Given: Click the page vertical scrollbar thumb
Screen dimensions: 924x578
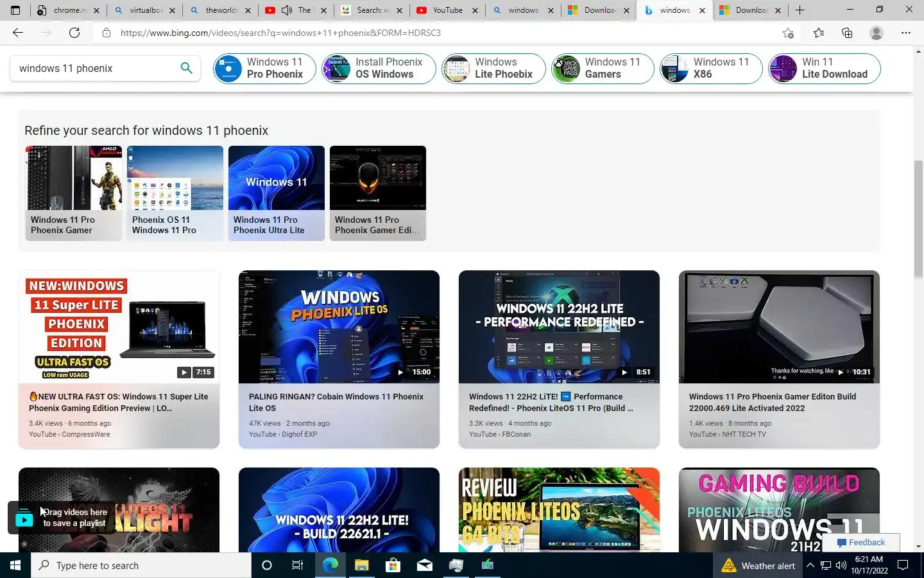Looking at the screenshot, I should coord(918,218).
